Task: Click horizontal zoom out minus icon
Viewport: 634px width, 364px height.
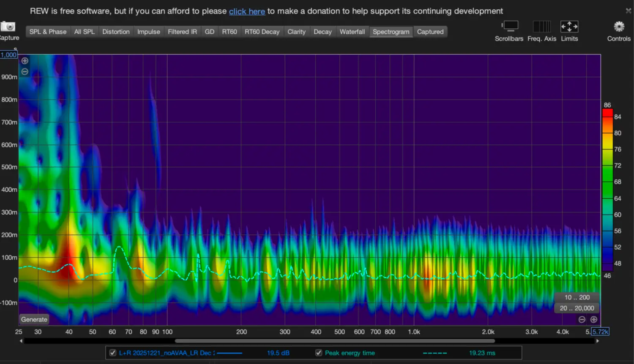Action: tap(582, 320)
